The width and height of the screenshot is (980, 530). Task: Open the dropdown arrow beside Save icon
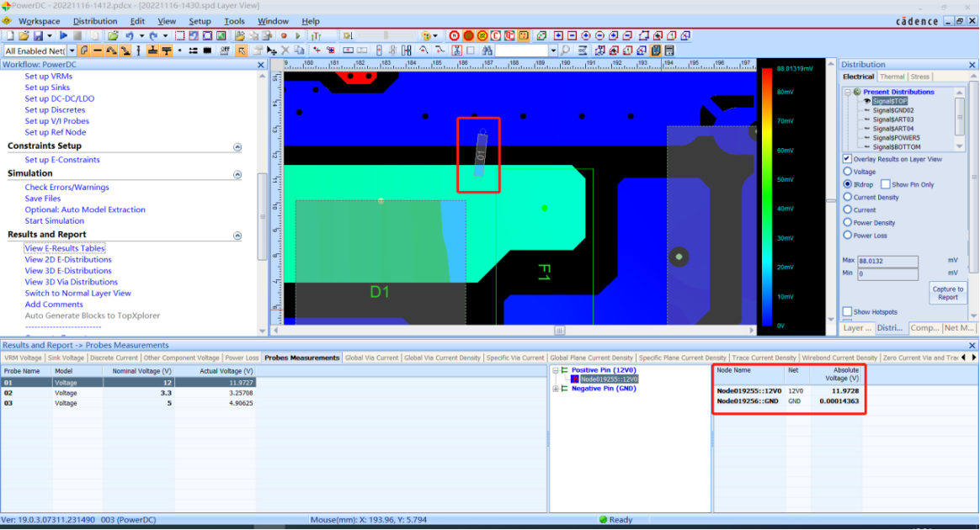(50, 35)
